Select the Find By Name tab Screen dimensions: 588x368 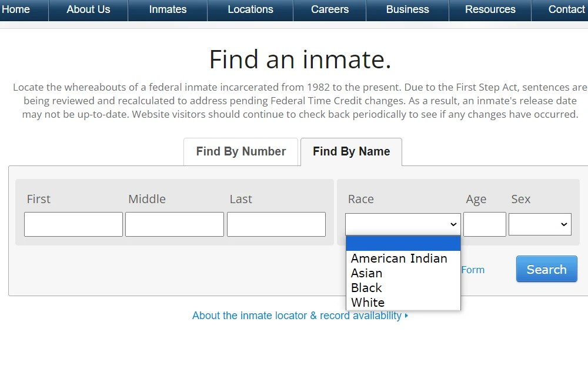pos(351,151)
